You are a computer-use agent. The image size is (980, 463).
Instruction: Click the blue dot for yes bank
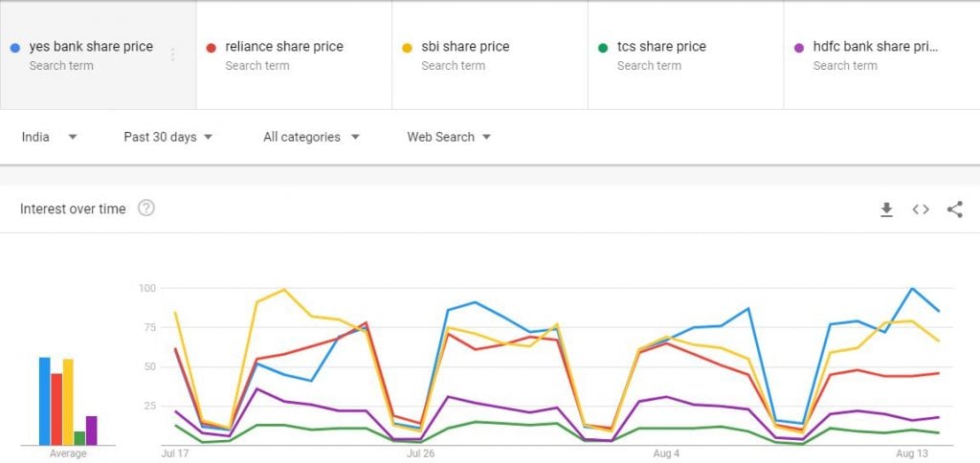(14, 47)
